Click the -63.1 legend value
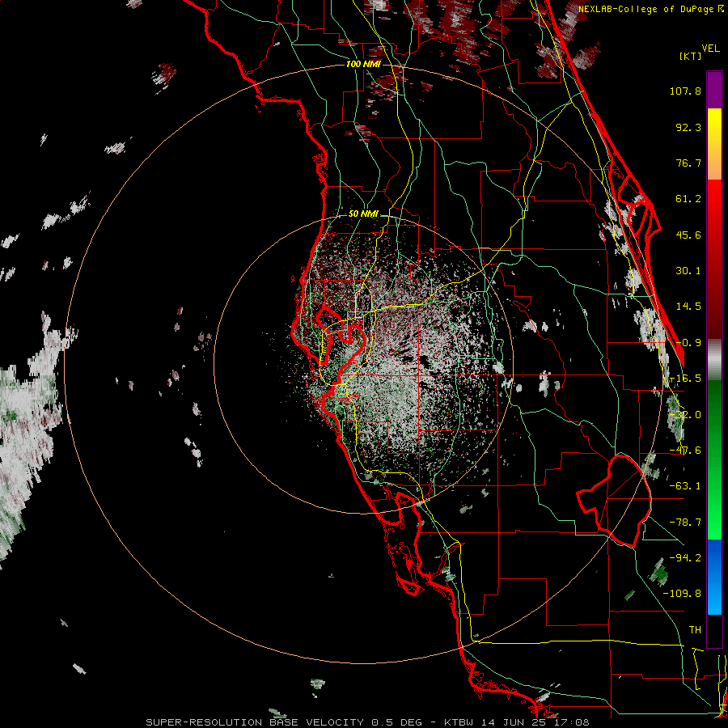 pyautogui.click(x=685, y=486)
